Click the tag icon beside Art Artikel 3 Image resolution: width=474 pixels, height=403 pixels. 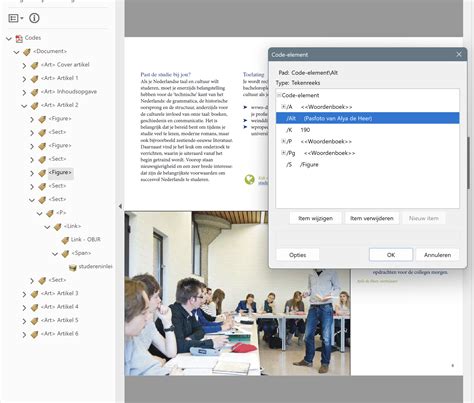(34, 294)
